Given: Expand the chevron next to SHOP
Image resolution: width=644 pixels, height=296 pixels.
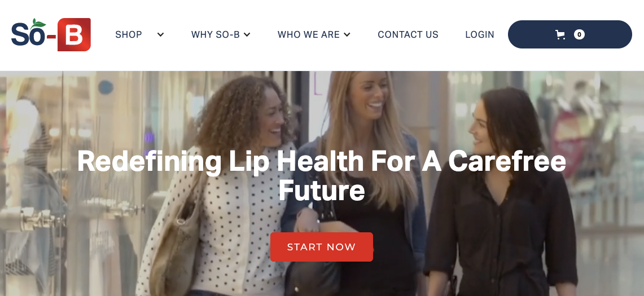Looking at the screenshot, I should [x=161, y=34].
